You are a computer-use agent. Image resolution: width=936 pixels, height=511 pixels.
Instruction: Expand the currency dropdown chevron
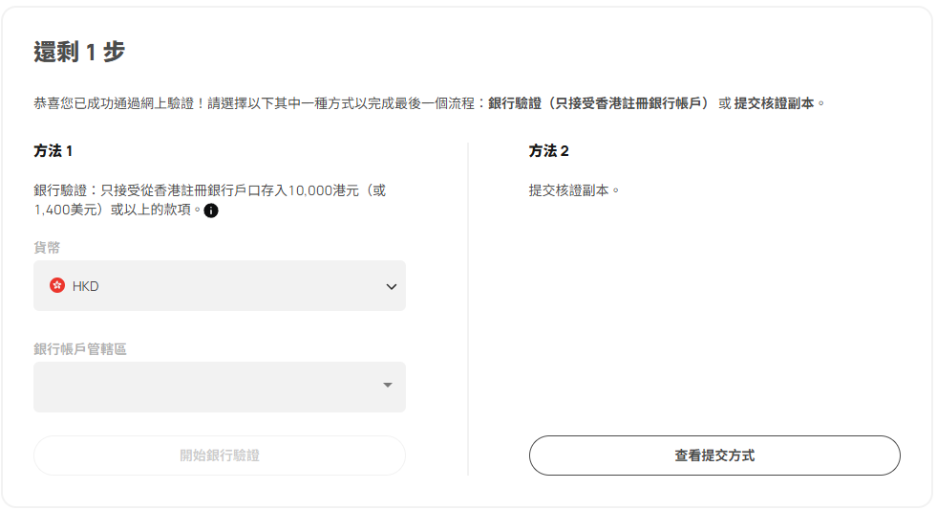point(391,287)
